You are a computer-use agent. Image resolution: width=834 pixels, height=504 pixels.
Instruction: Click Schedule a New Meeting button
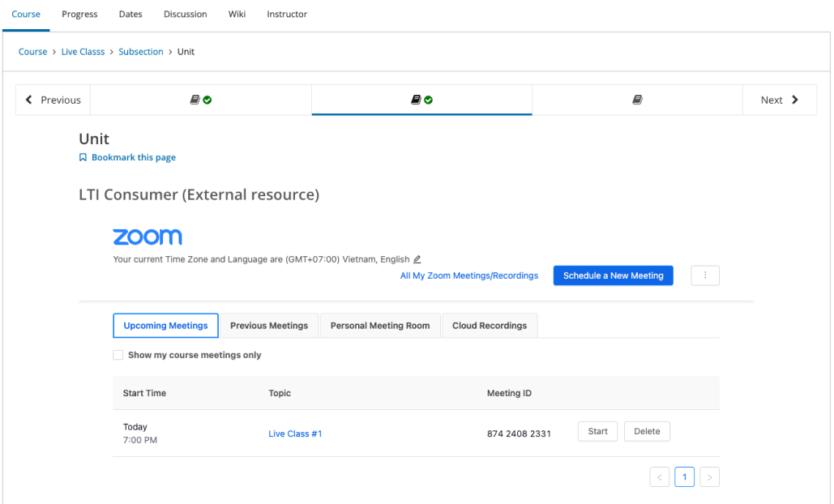click(613, 275)
